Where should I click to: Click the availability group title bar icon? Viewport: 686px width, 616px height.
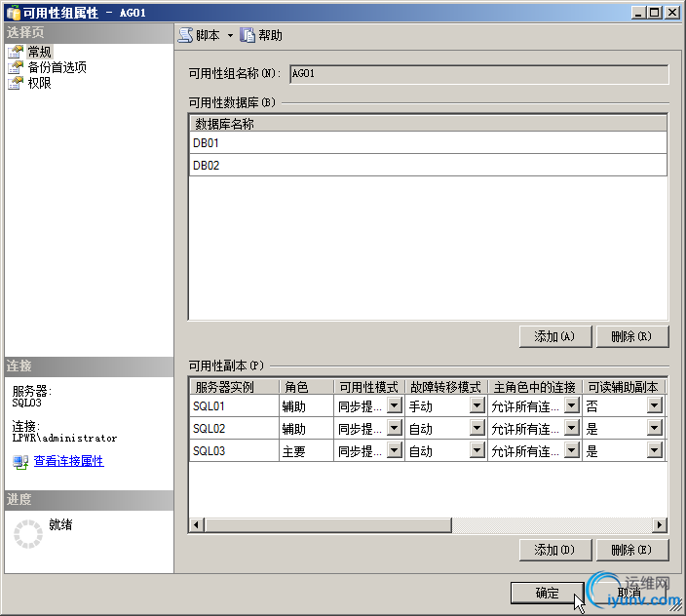(x=14, y=13)
